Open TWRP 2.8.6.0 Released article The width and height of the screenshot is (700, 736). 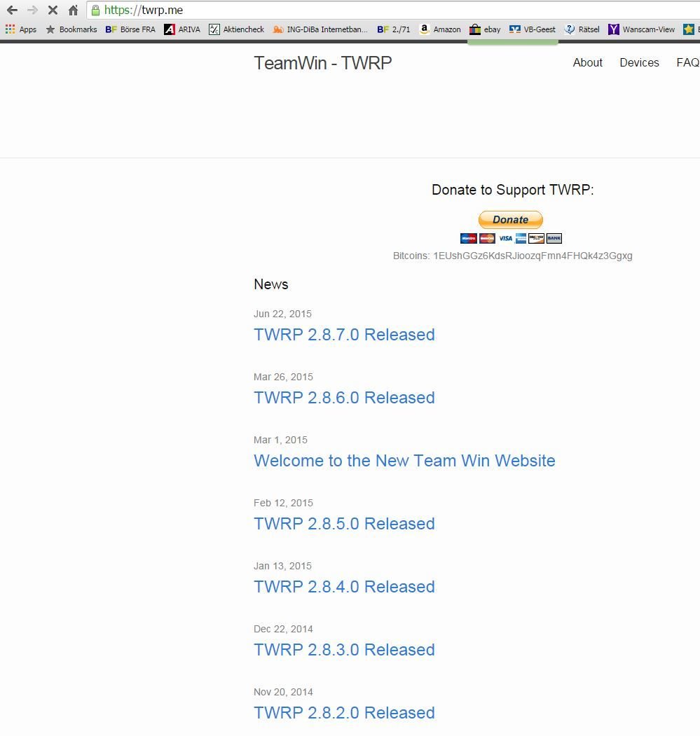[x=344, y=398]
